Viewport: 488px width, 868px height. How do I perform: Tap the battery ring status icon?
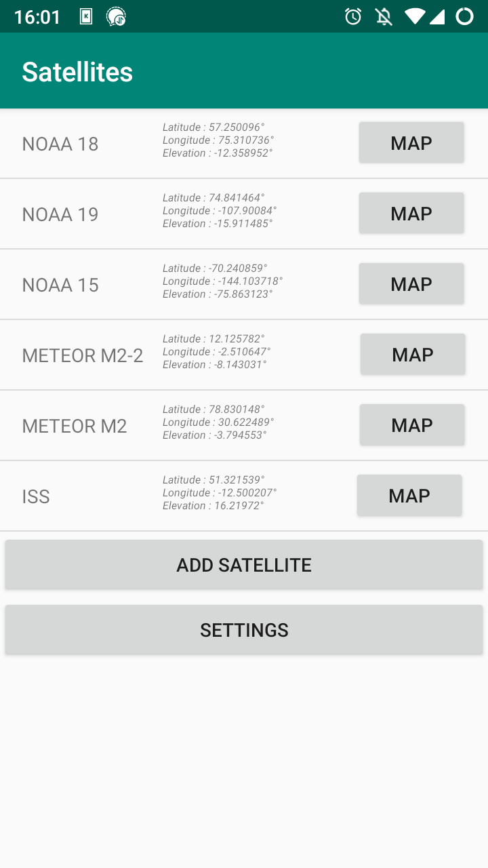[464, 17]
